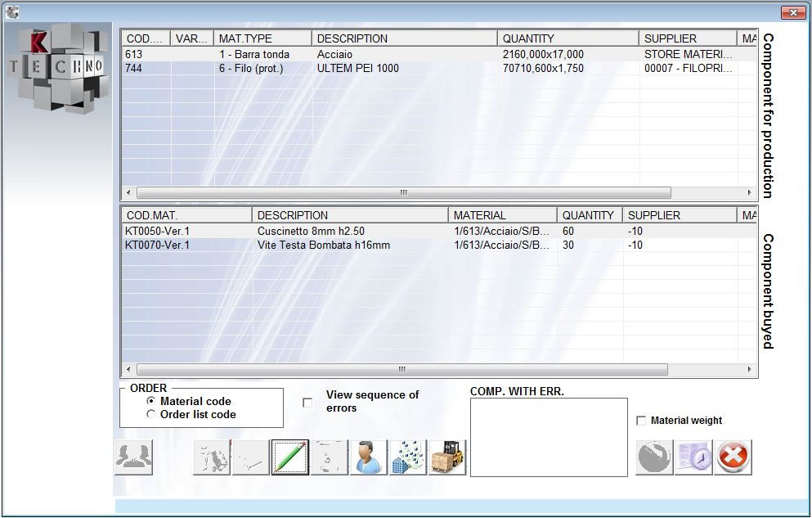Click right arrow of buyed table scrollbar
This screenshot has width=812, height=518.
point(749,369)
